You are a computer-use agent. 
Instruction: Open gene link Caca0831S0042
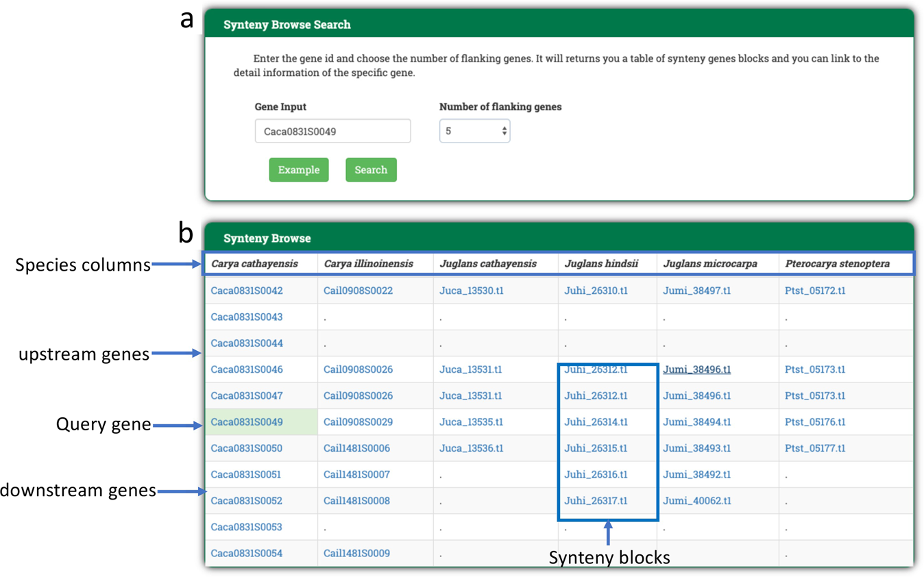247,291
